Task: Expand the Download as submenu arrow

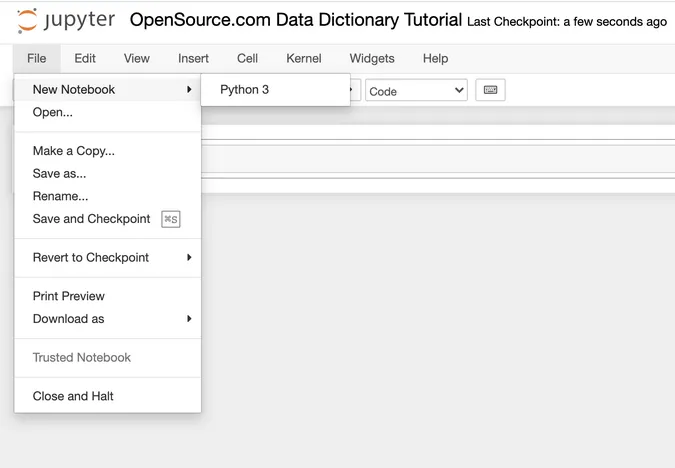Action: 189,319
